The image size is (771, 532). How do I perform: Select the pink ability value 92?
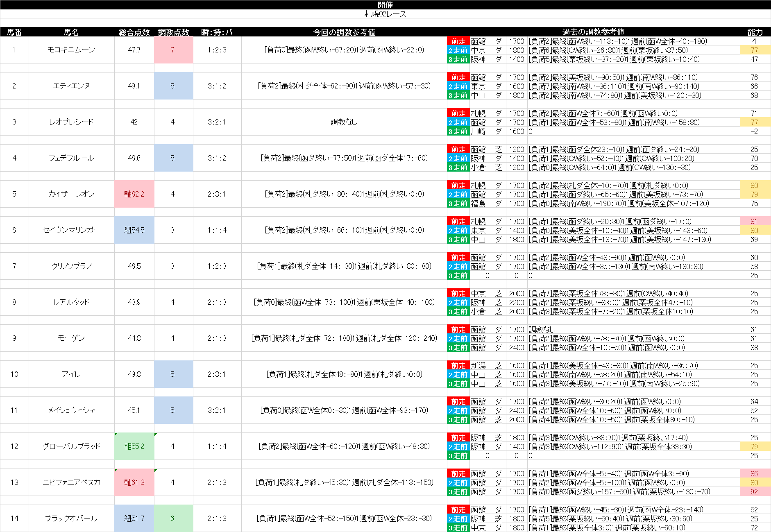(x=754, y=492)
